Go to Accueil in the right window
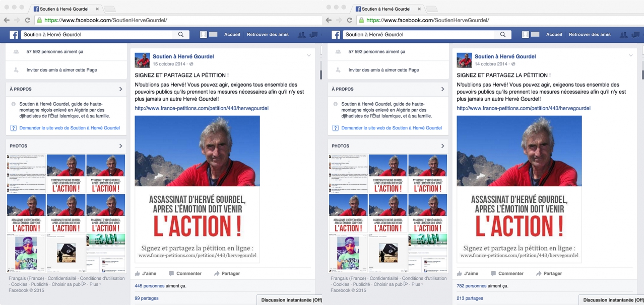This screenshot has width=644, height=305. (x=554, y=35)
